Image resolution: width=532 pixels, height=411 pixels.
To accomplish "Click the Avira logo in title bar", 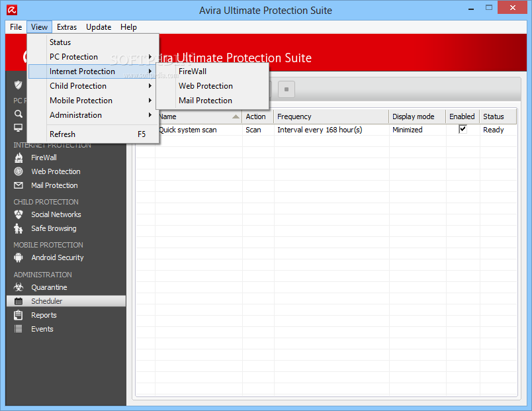I will [12, 10].
